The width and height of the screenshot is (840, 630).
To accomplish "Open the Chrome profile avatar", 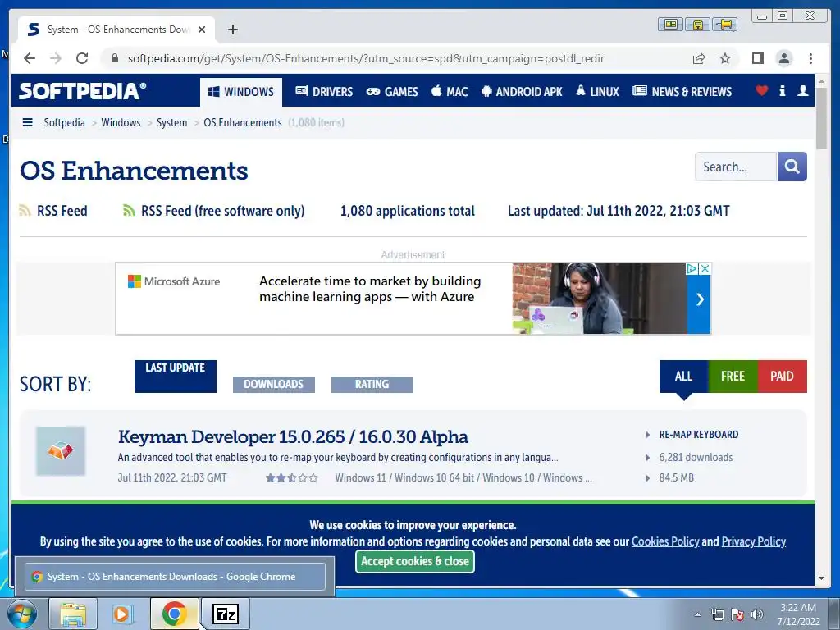I will coord(783,58).
